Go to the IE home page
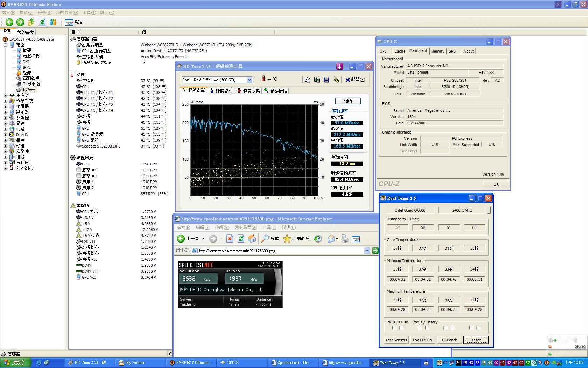The height and width of the screenshot is (368, 588). [x=252, y=239]
